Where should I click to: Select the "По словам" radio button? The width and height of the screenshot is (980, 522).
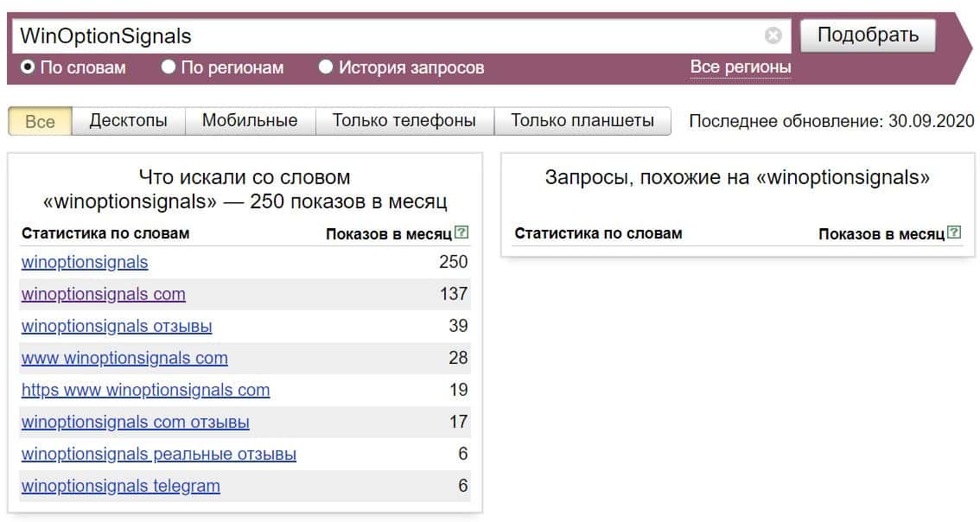[29, 67]
